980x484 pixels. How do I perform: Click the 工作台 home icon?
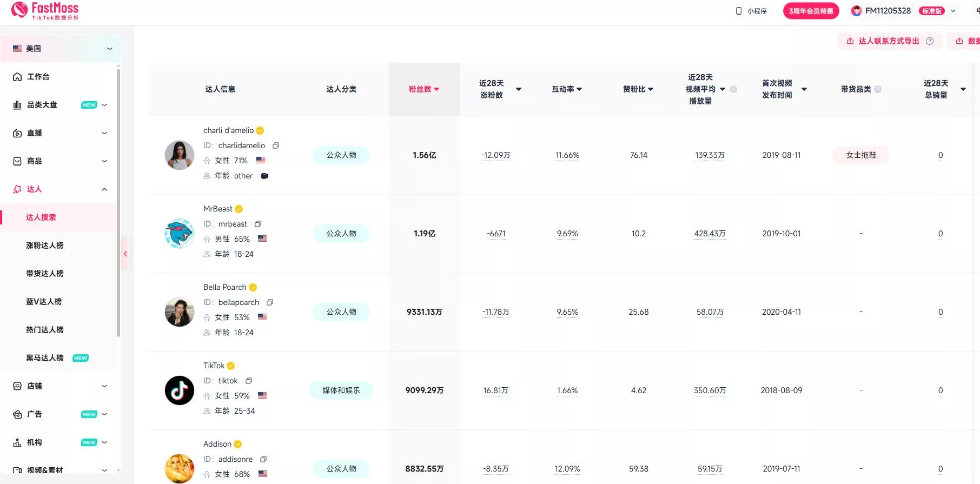[x=17, y=77]
